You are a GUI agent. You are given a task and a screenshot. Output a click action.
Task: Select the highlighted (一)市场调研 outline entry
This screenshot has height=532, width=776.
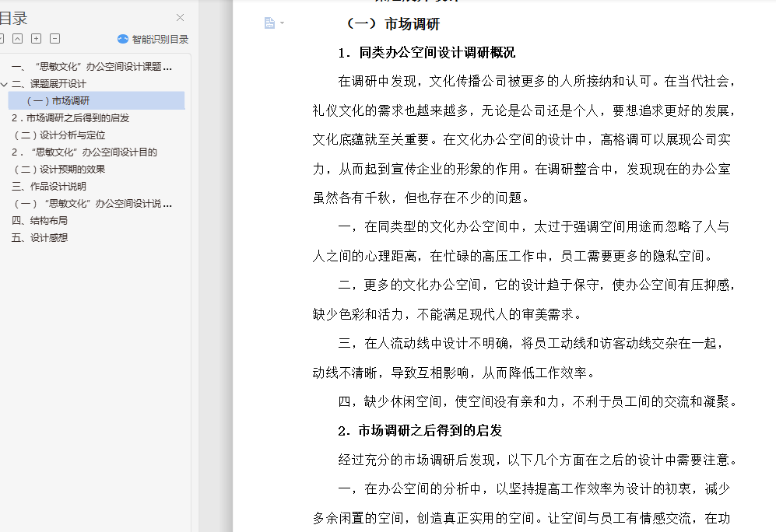97,100
